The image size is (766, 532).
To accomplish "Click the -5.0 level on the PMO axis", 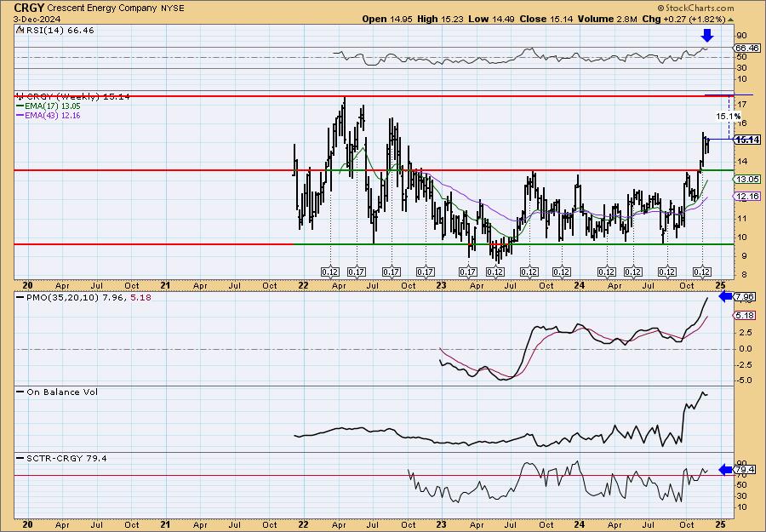I will point(742,380).
